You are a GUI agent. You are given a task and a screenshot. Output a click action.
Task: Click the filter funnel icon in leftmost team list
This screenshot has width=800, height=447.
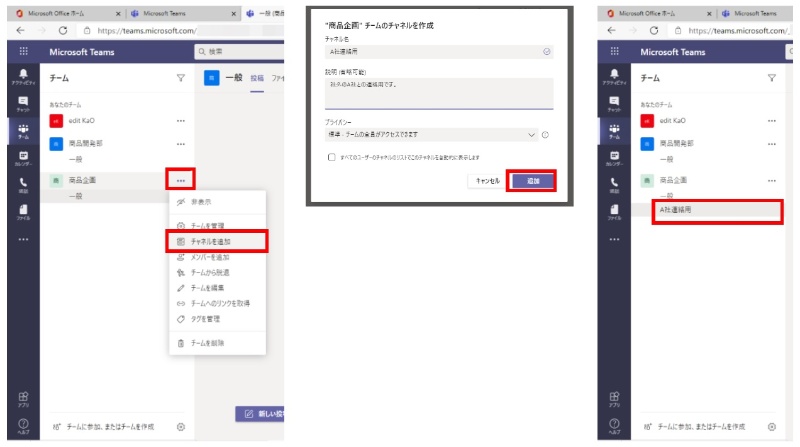pos(181,77)
